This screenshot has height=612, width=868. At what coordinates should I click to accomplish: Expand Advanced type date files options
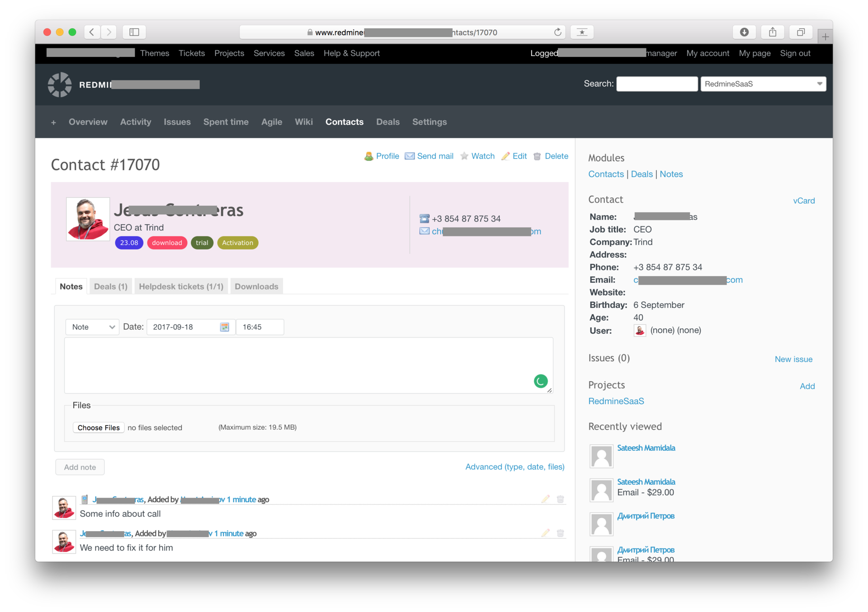coord(515,466)
